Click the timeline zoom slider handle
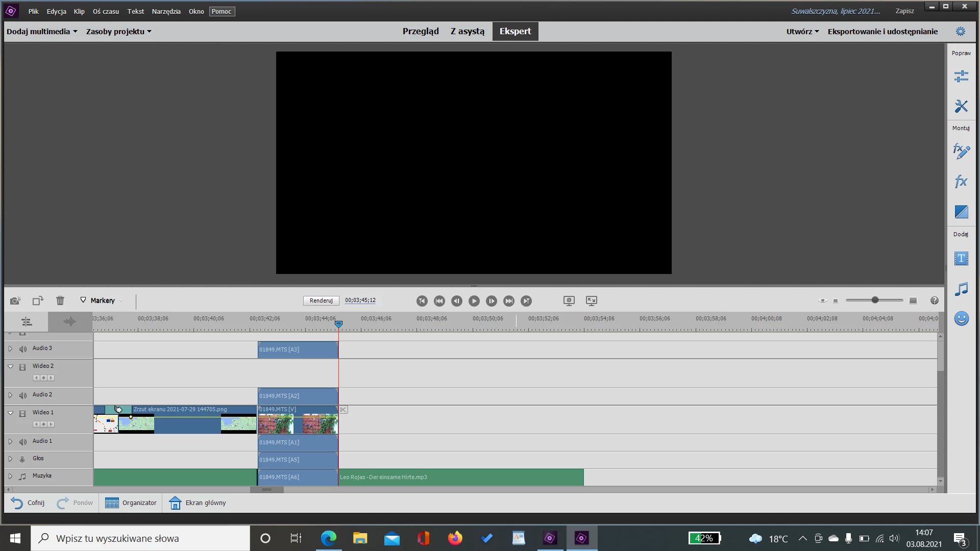The height and width of the screenshot is (551, 980). pos(875,300)
